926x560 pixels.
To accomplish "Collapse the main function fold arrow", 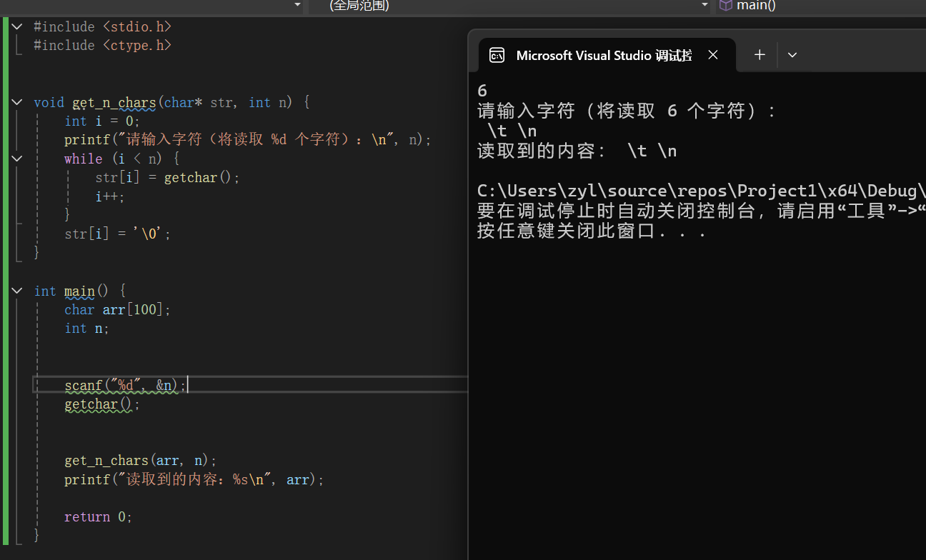I will click(17, 291).
